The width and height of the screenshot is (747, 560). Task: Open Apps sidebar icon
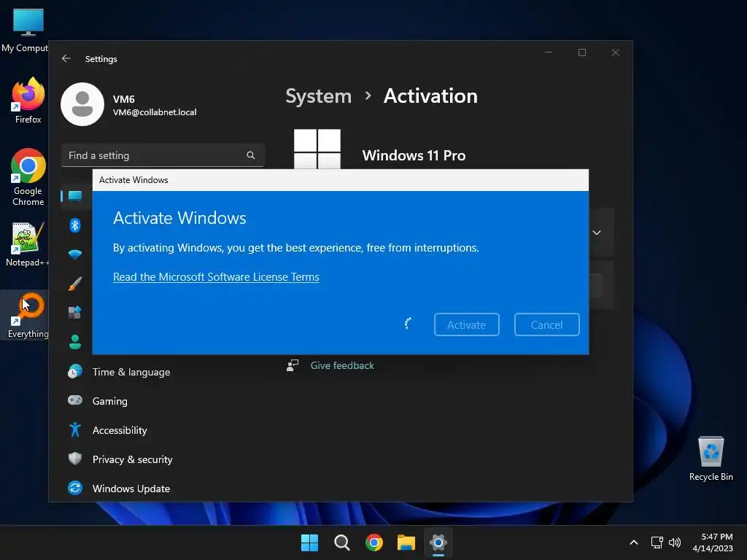click(x=75, y=312)
